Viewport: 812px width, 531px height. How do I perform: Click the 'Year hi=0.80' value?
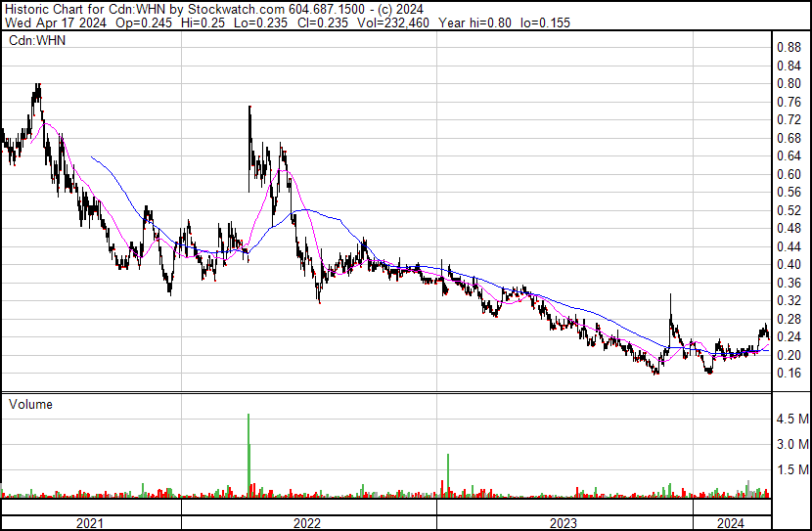click(474, 22)
